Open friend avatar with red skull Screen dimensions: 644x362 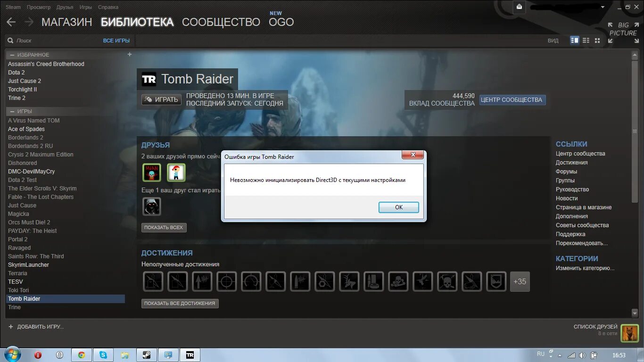tap(152, 173)
